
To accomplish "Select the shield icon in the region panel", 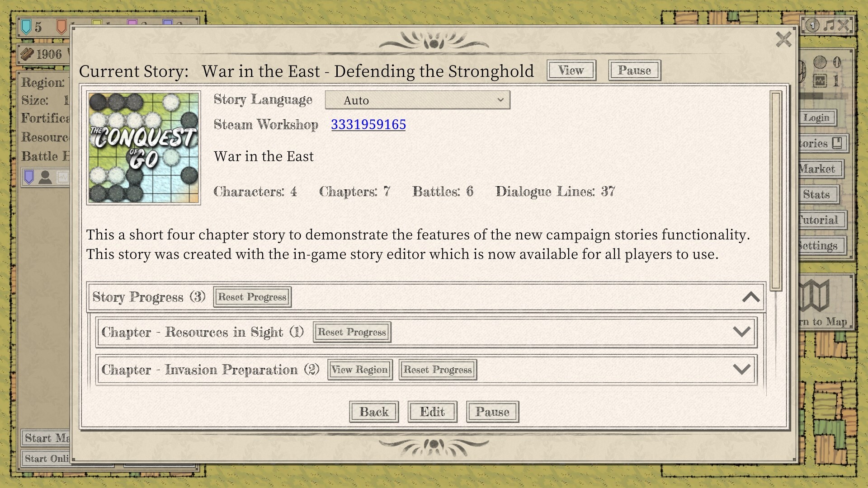I will [x=28, y=177].
